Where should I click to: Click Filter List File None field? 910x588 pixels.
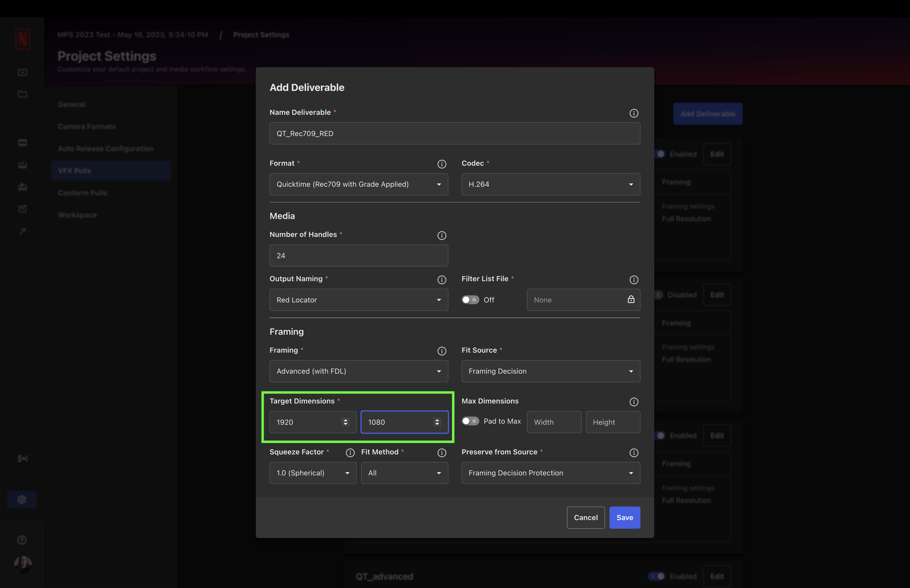(x=583, y=300)
